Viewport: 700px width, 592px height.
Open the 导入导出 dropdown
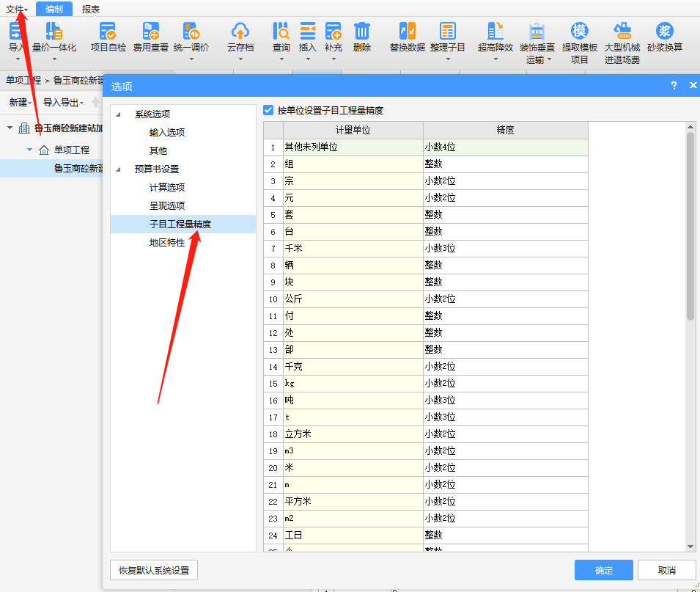point(63,102)
